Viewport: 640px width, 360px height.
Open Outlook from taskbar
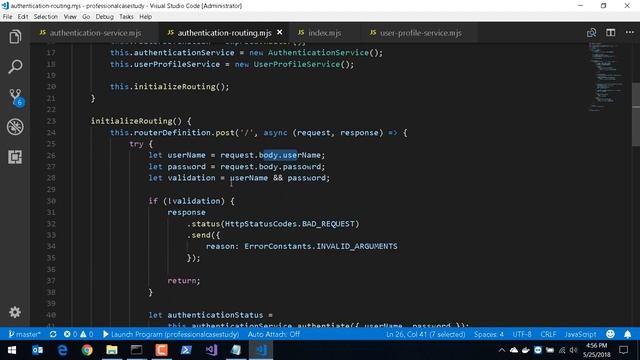[x=37, y=350]
